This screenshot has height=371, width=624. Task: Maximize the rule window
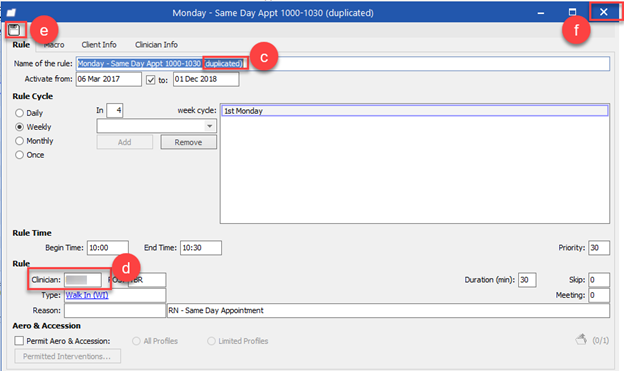pos(572,12)
